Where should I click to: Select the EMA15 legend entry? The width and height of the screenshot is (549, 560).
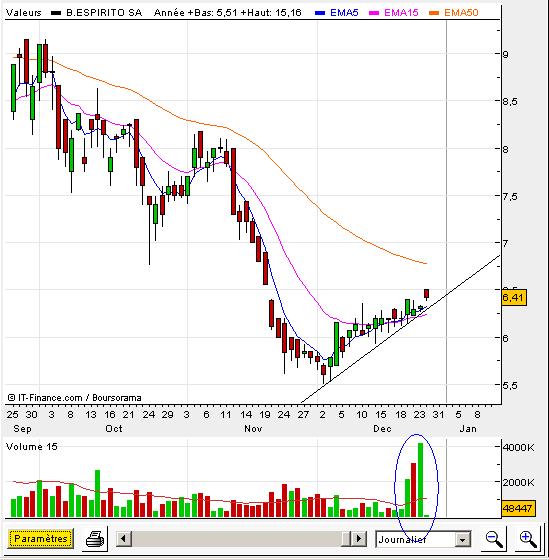coord(394,13)
